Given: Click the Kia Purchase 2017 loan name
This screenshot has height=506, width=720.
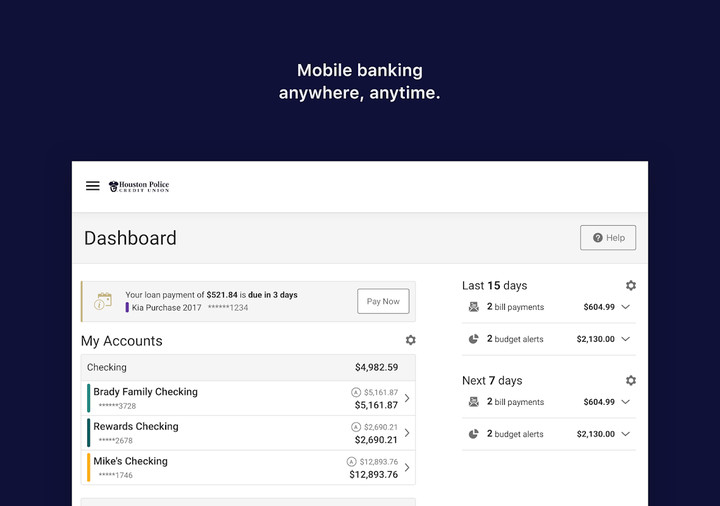Looking at the screenshot, I should [x=167, y=308].
